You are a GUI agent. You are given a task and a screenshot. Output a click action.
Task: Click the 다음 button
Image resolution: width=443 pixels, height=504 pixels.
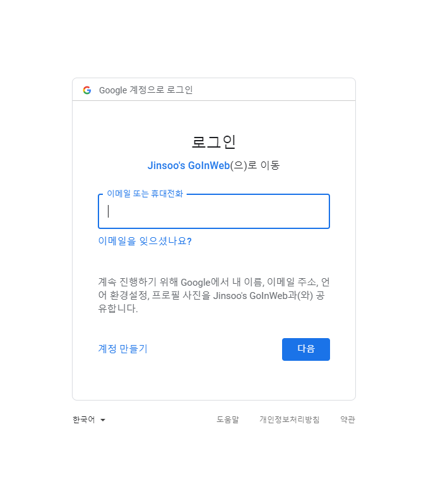[x=305, y=349]
